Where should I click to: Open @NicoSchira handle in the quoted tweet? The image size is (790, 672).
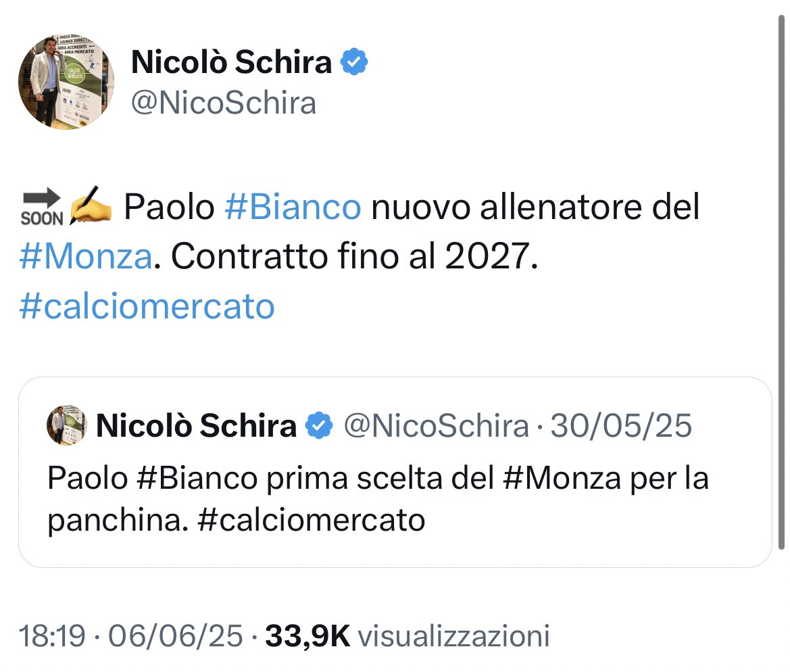(437, 425)
